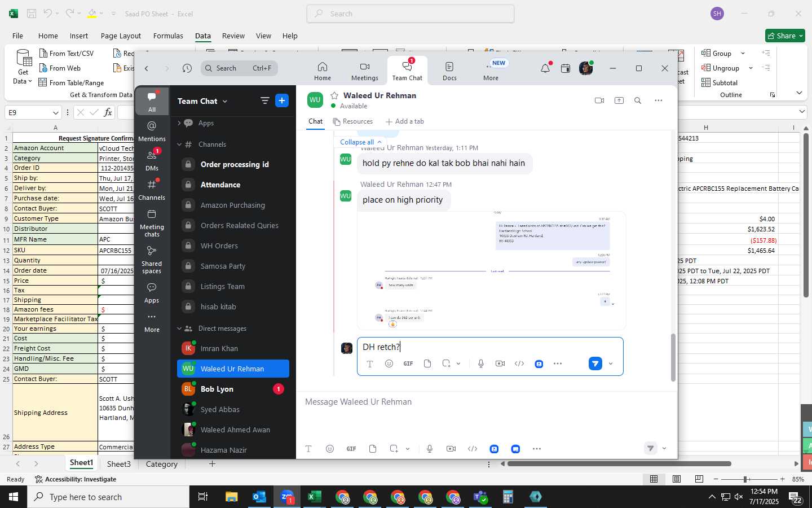Open the emoji picker in the reply edit box
Image resolution: width=812 pixels, height=508 pixels.
point(389,364)
